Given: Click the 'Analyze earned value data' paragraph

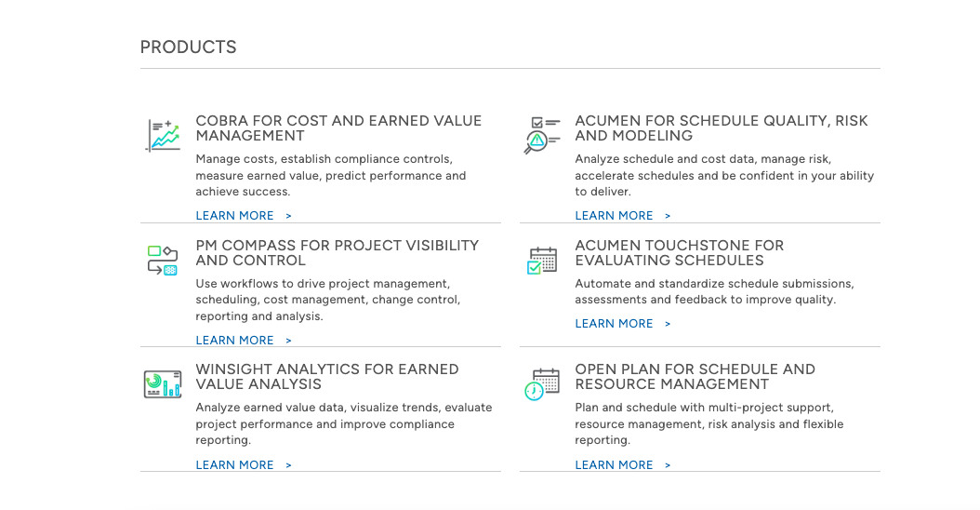Looking at the screenshot, I should coord(344,423).
